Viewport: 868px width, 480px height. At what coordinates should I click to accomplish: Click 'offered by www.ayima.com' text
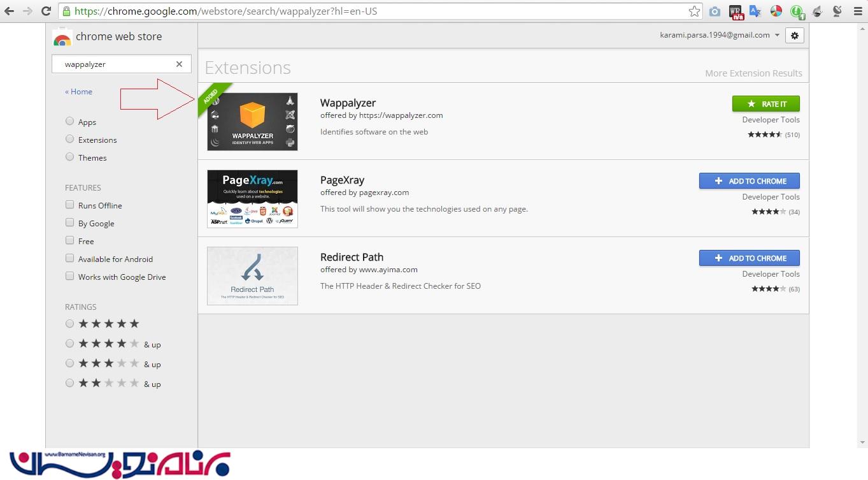coord(369,270)
